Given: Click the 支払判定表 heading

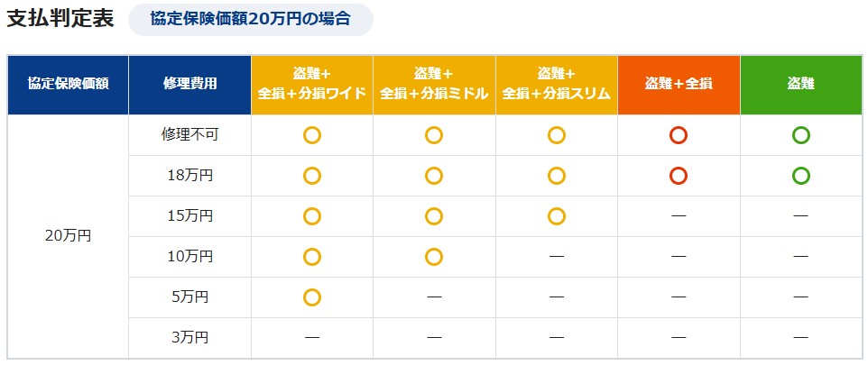Looking at the screenshot, I should (60, 19).
